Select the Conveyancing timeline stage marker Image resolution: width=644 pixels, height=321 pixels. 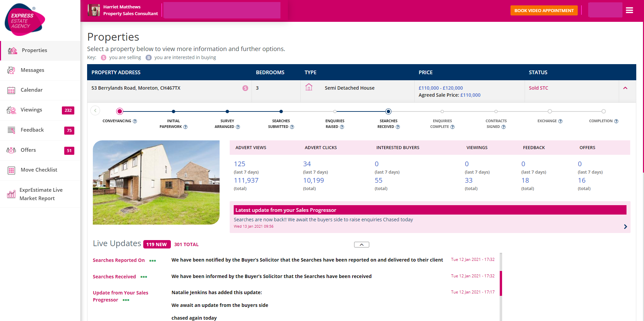[119, 111]
